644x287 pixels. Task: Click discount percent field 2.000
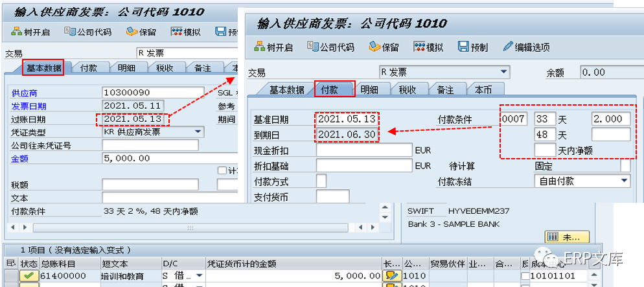coord(611,119)
